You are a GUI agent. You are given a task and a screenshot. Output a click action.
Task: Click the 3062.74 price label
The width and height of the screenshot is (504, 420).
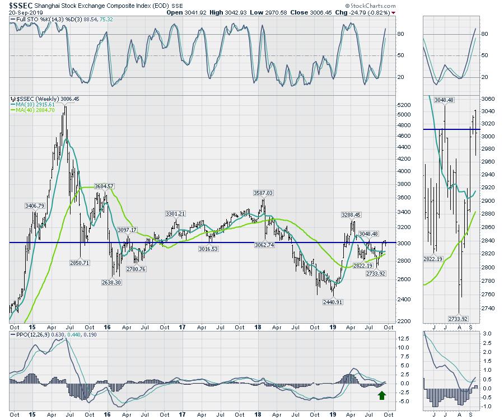[264, 245]
